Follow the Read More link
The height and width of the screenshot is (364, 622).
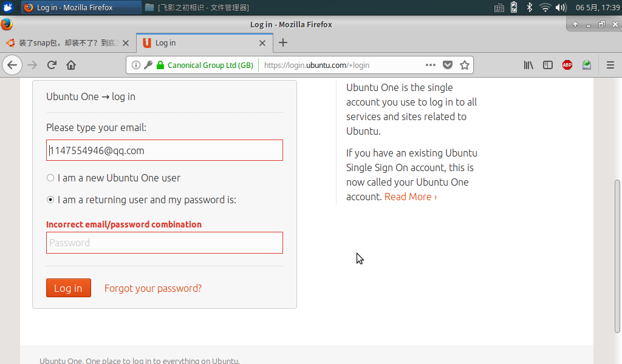tap(411, 197)
